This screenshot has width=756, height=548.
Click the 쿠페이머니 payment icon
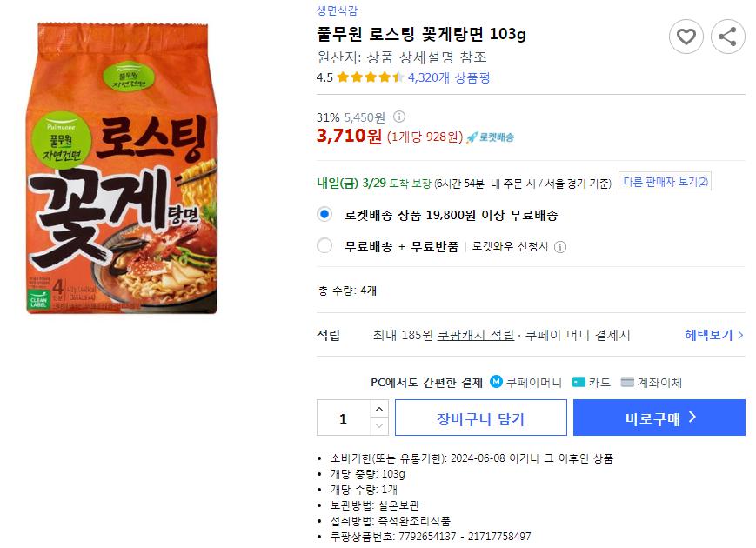click(497, 382)
